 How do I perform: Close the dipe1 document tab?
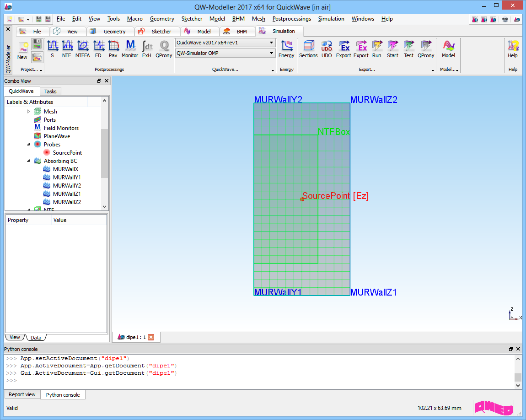click(151, 337)
